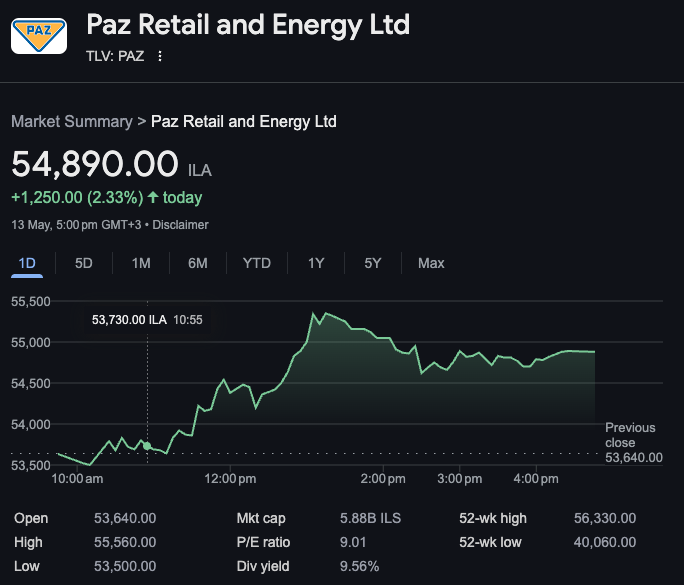Image resolution: width=684 pixels, height=585 pixels.
Task: Click the 12:00 pm axis label
Action: [230, 479]
